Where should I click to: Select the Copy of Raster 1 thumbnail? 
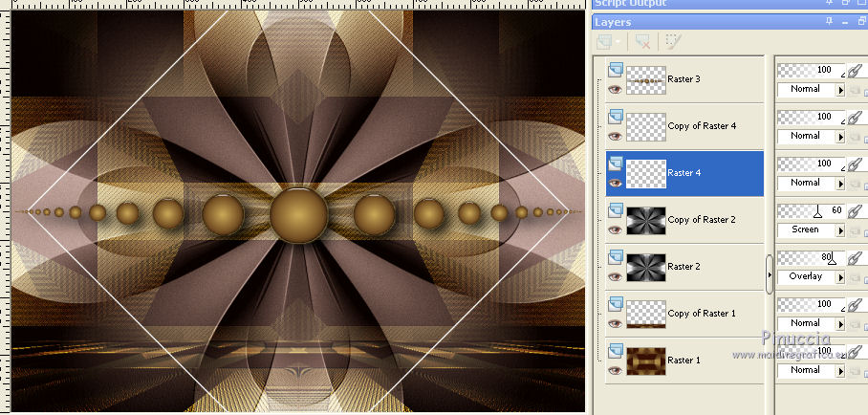coord(646,315)
